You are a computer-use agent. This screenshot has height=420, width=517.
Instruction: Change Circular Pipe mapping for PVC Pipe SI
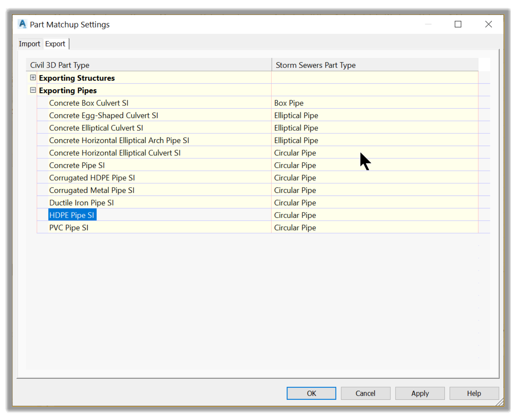click(x=375, y=227)
